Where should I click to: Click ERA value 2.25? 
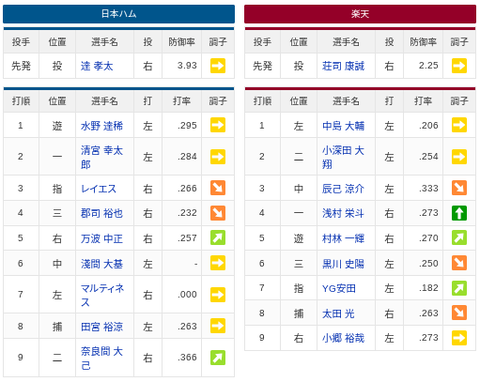pyautogui.click(x=428, y=66)
